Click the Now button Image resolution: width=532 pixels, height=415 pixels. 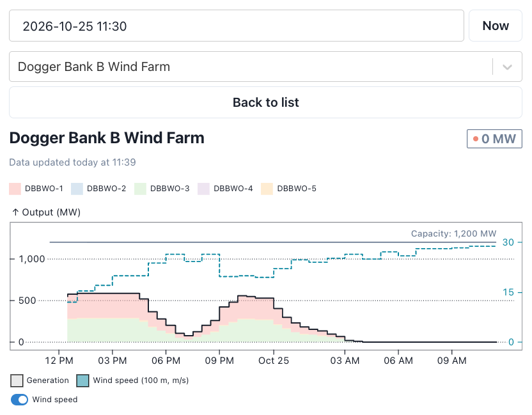496,26
